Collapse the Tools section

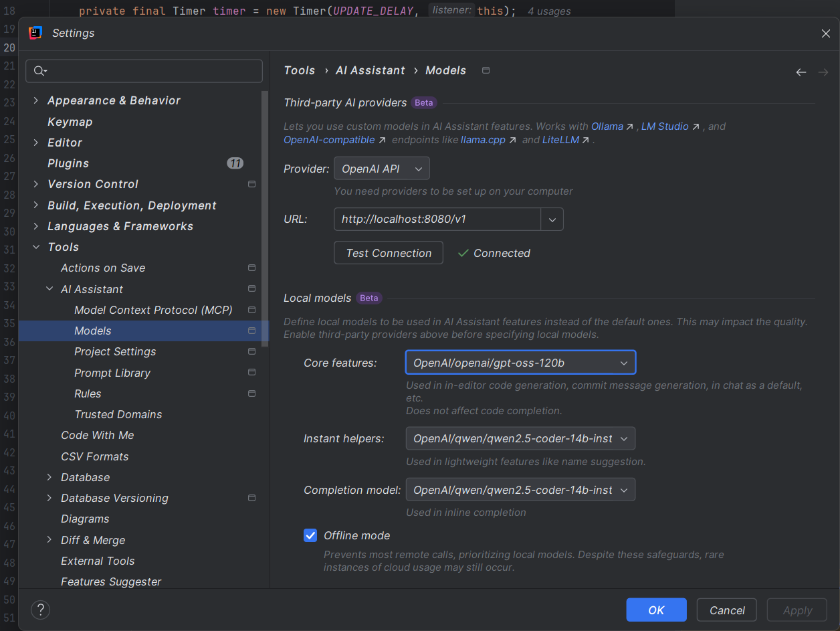(x=36, y=247)
